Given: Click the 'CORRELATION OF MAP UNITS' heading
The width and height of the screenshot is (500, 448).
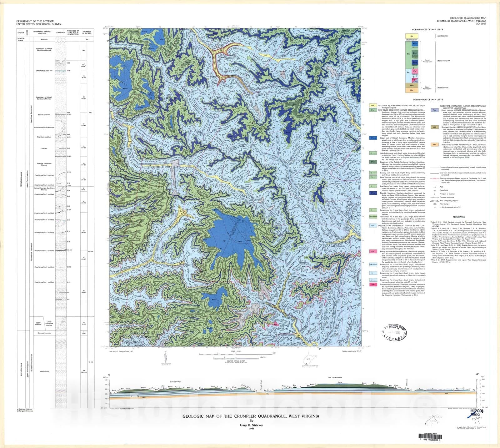Looking at the screenshot, I should [x=427, y=29].
